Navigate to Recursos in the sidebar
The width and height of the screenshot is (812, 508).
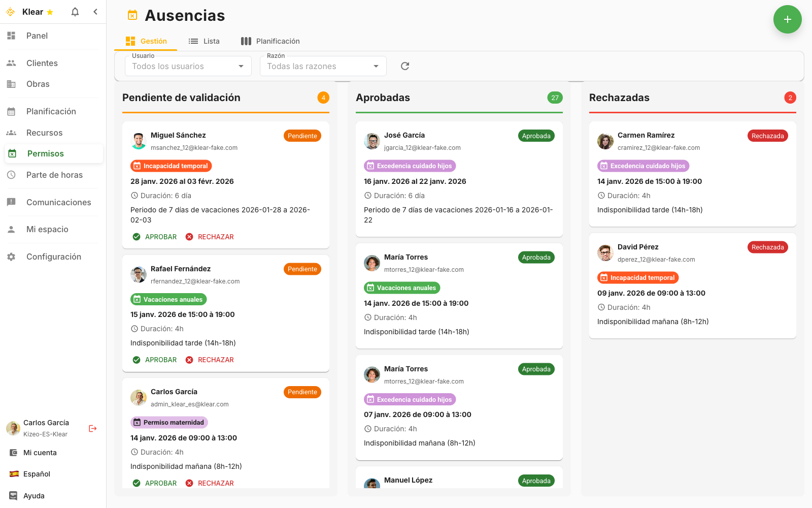[x=44, y=133]
